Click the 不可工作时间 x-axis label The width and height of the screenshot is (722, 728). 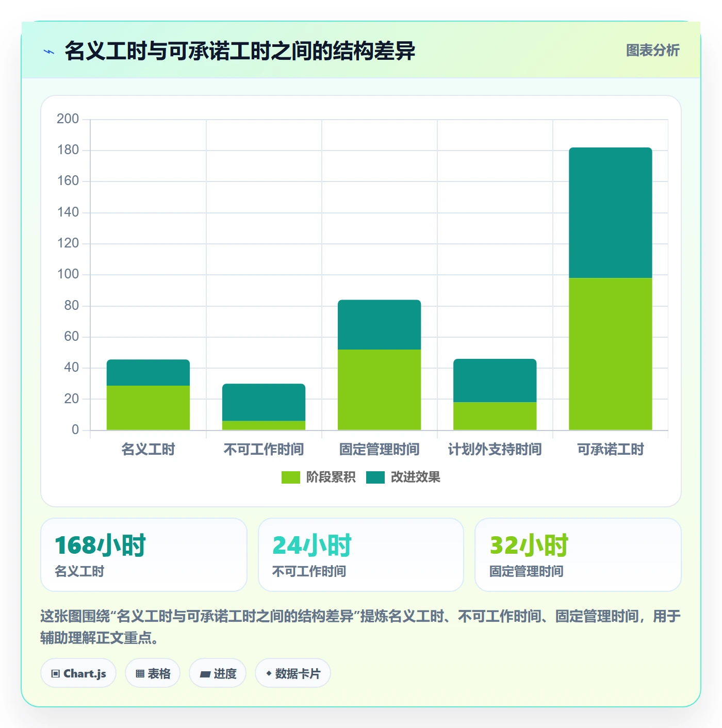pyautogui.click(x=264, y=450)
